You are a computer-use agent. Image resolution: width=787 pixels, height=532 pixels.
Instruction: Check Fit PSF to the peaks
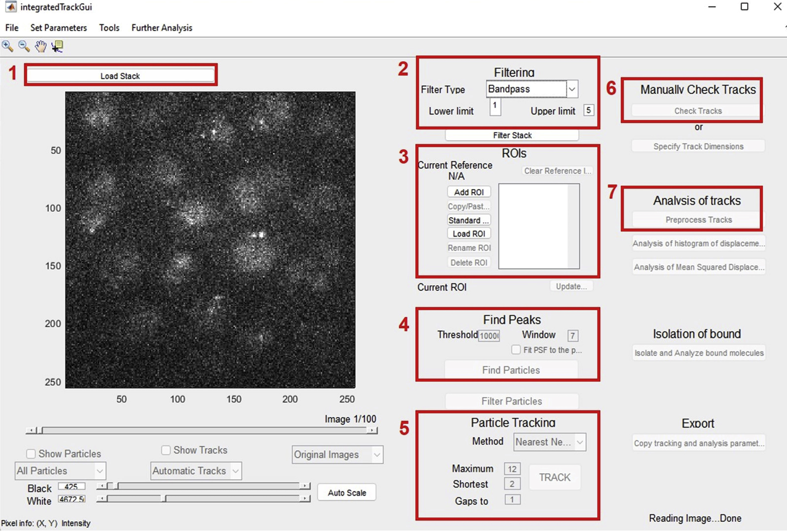516,350
